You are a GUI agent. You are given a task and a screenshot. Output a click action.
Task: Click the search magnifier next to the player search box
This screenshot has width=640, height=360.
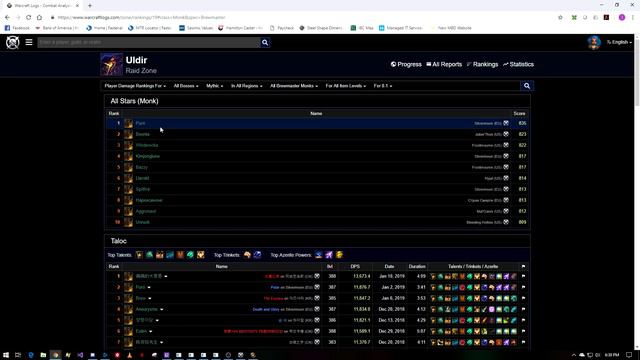265,42
